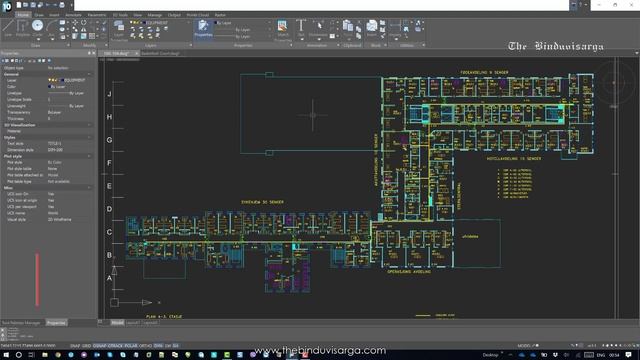Click the MODEL indicator in status bar

pyautogui.click(x=524, y=346)
